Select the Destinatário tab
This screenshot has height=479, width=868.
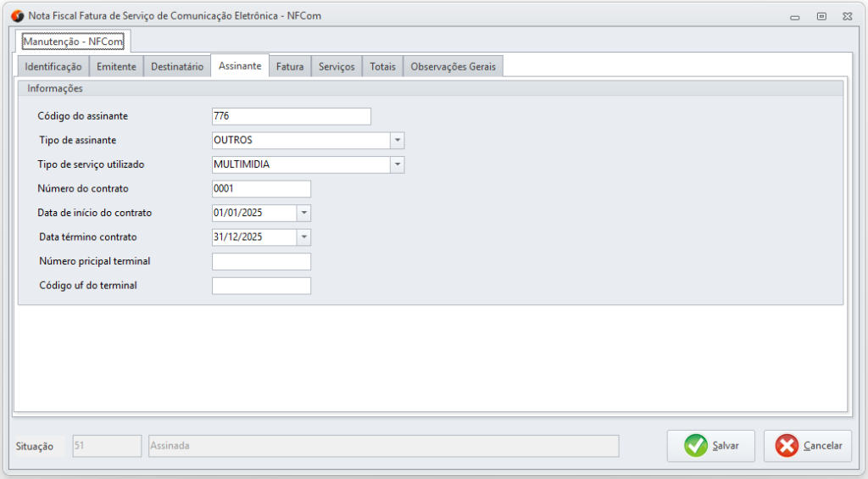(x=177, y=67)
